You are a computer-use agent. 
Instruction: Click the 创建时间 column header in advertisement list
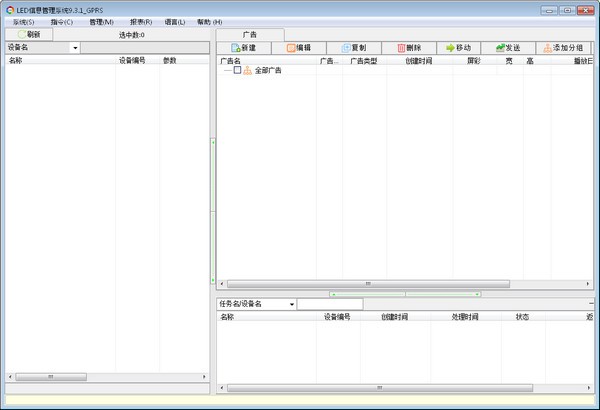[419, 61]
